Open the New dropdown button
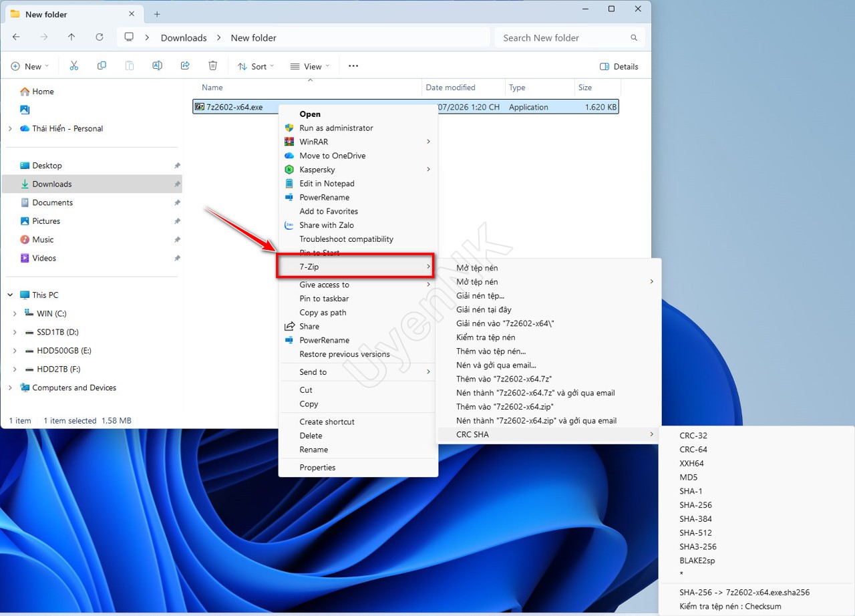 (x=30, y=65)
